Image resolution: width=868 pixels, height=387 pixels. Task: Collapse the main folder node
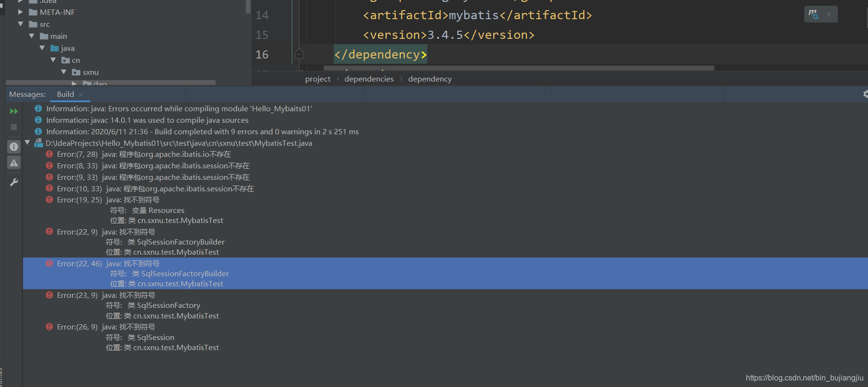tap(32, 36)
